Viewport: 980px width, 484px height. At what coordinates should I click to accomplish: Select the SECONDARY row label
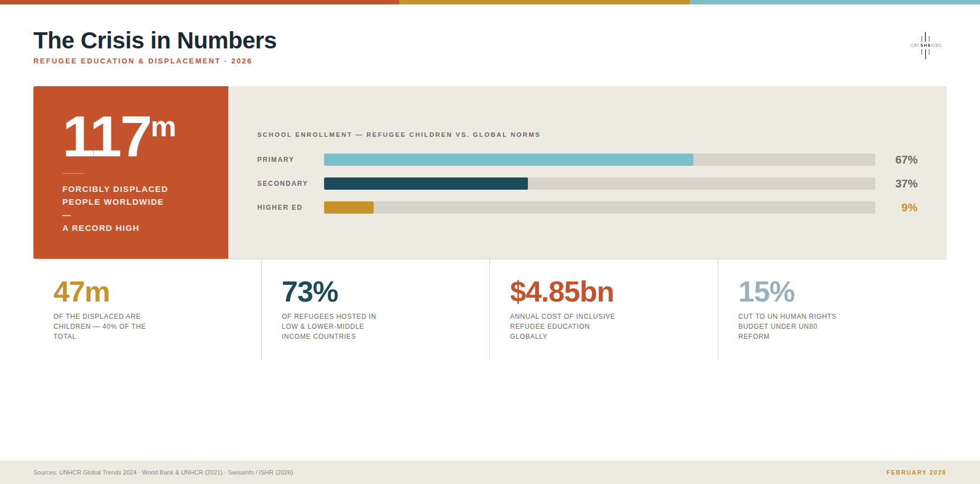tap(282, 184)
